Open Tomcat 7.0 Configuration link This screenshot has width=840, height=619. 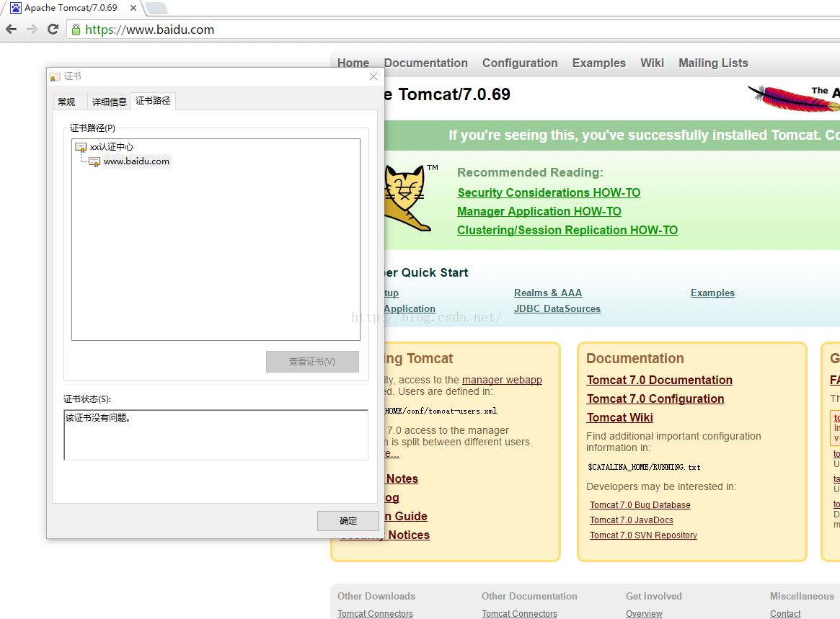655,399
